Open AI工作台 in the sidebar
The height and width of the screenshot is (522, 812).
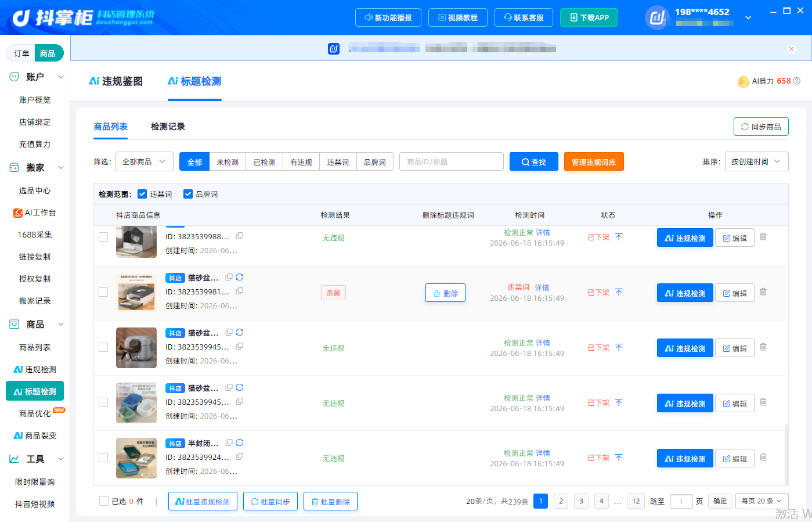tap(35, 213)
